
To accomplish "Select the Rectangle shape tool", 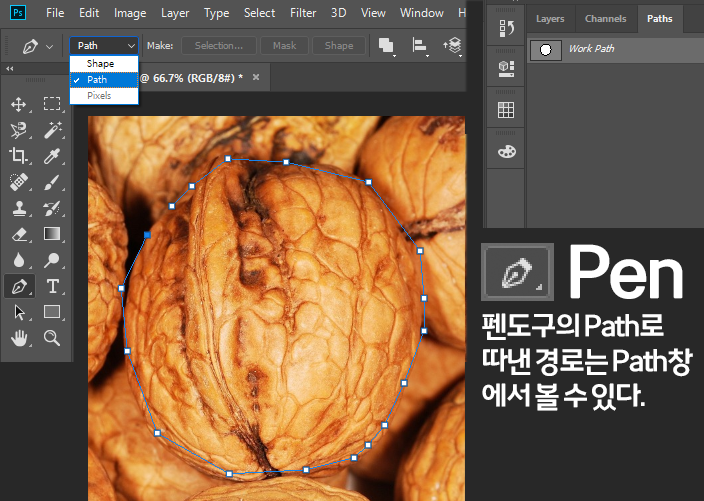I will coord(52,312).
